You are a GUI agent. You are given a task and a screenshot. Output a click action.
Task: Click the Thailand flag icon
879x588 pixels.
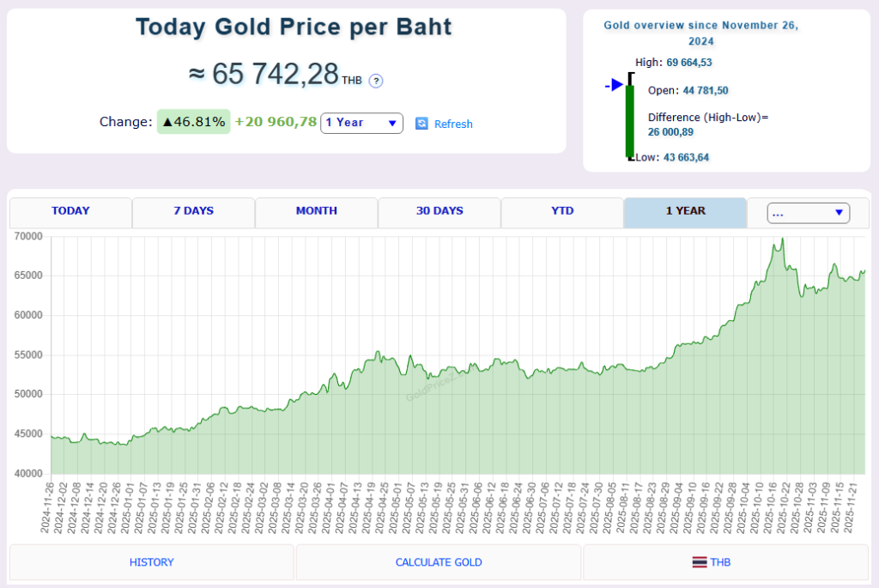(700, 562)
